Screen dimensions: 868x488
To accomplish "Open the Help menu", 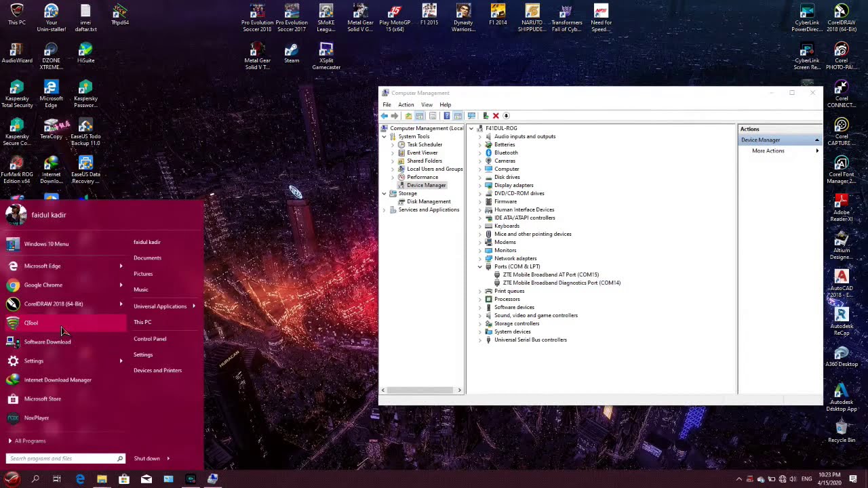I will [445, 104].
